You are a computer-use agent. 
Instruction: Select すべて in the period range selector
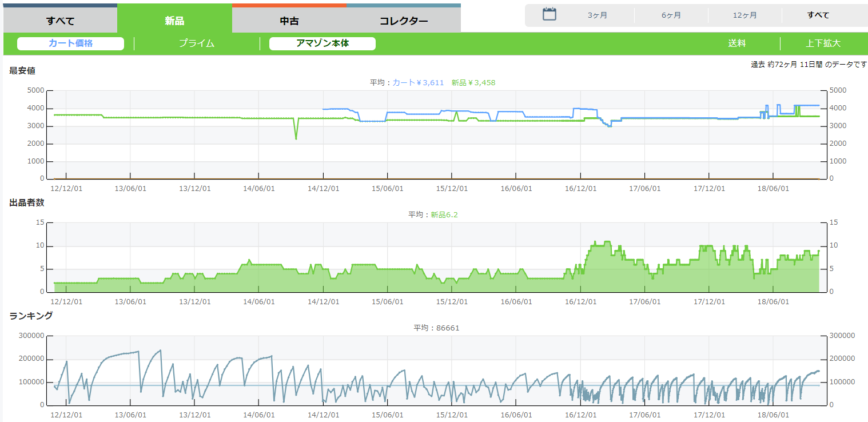[818, 15]
